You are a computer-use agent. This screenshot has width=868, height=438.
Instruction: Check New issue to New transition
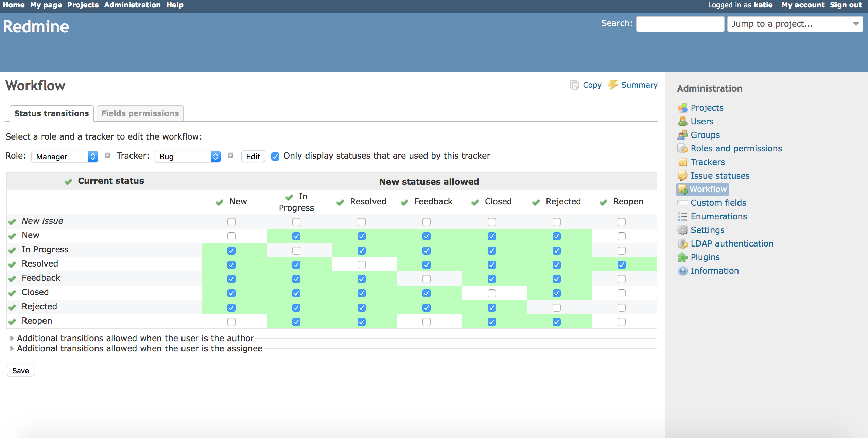pos(231,222)
